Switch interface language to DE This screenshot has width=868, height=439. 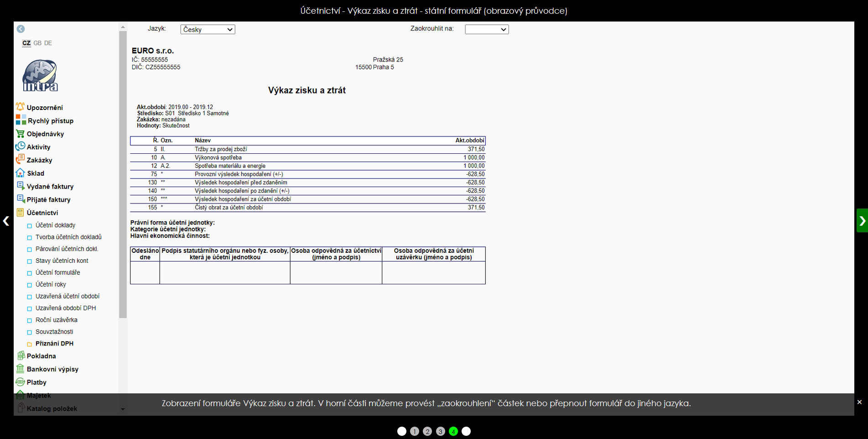[x=48, y=43]
